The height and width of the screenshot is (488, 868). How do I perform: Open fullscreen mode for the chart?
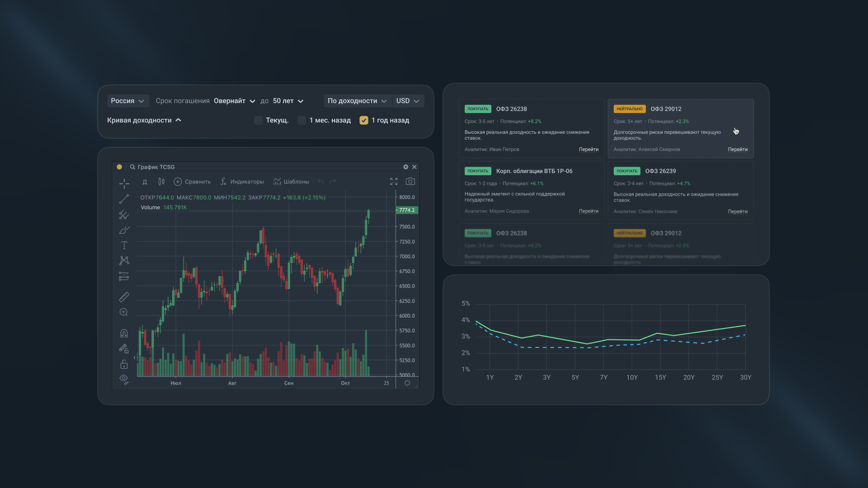(x=394, y=181)
